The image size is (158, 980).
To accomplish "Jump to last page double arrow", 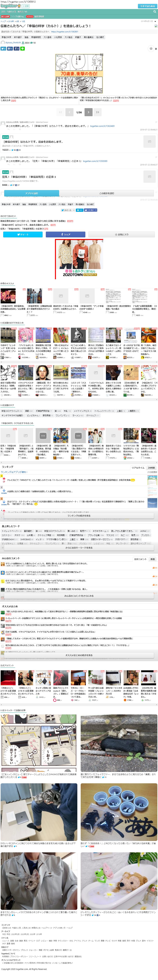I will tap(98, 112).
